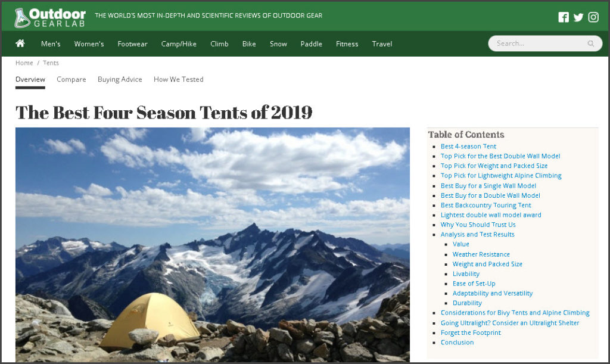Open the Weather Resistance subsection link
Image resolution: width=610 pixels, height=364 pixels.
(481, 254)
